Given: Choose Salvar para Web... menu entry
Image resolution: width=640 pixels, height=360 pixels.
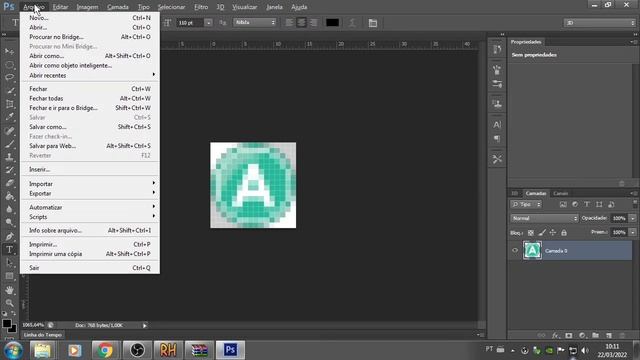Looking at the screenshot, I should [x=90, y=146].
